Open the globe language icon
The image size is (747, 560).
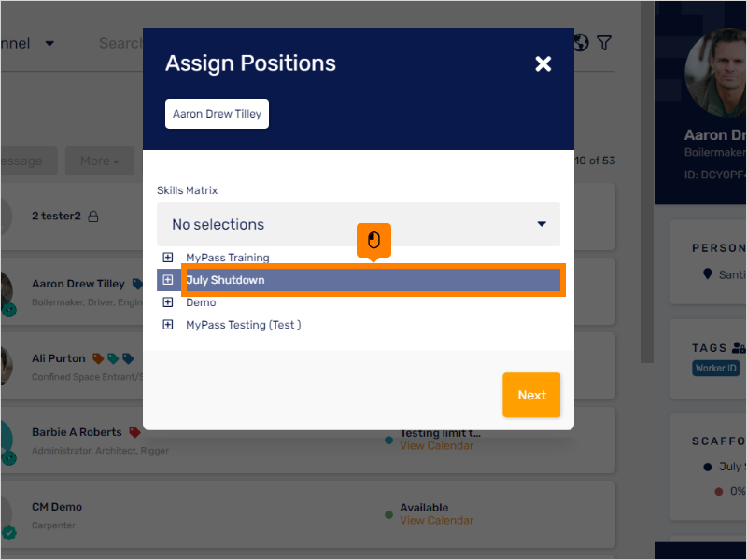coord(580,43)
